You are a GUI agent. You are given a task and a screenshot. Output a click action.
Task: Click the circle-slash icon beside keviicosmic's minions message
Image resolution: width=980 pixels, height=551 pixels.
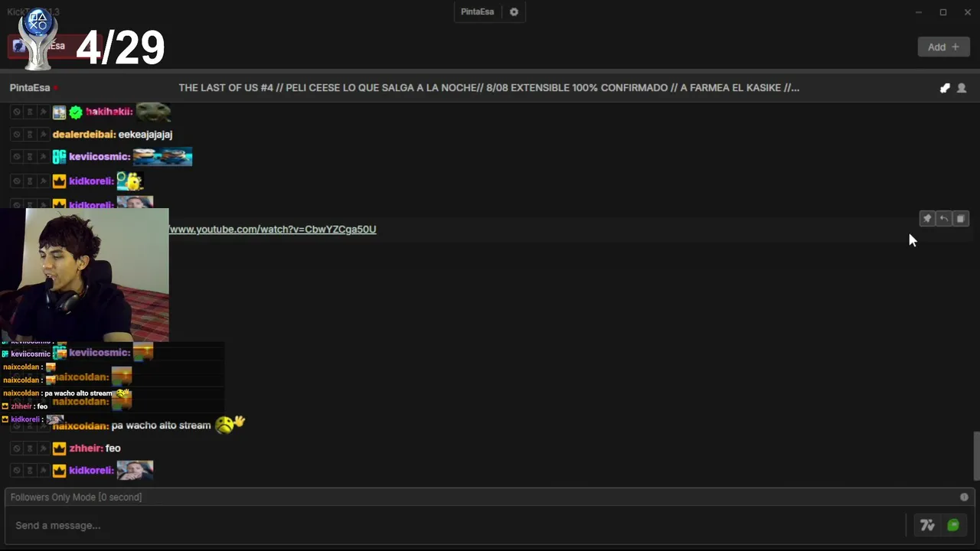point(16,157)
